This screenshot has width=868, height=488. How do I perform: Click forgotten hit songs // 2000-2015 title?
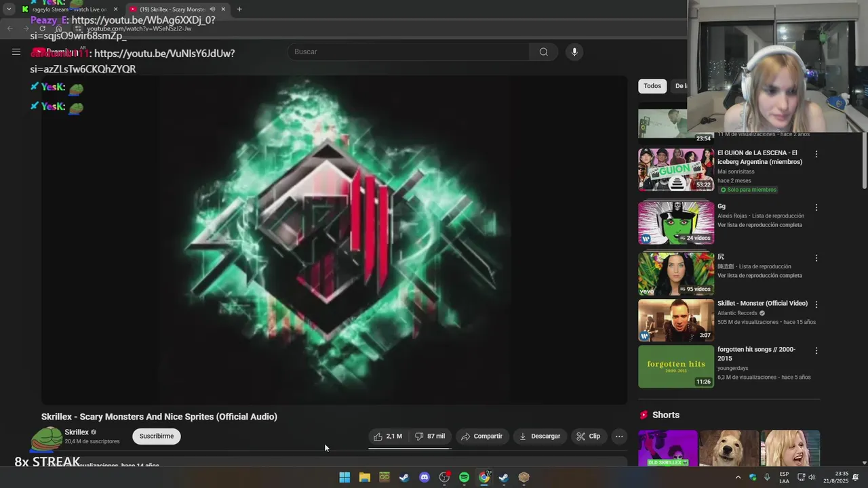click(756, 354)
